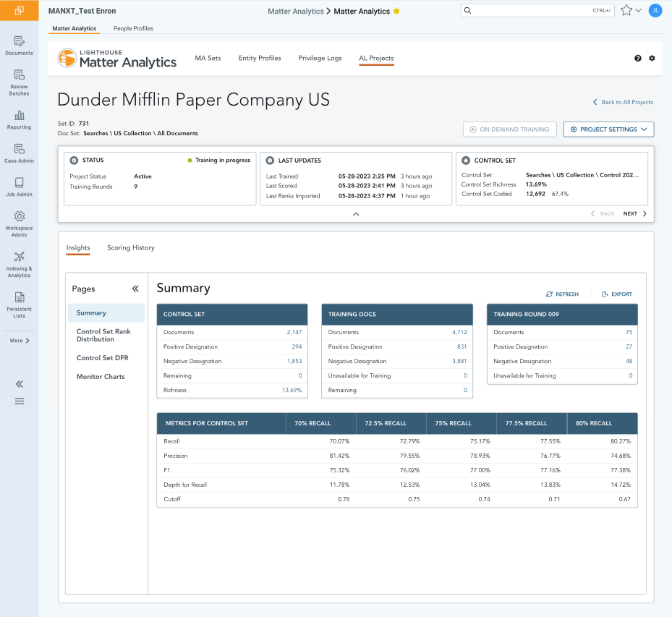Screen dimensions: 672x617
Task: Open the help question mark icon
Action: (x=638, y=59)
